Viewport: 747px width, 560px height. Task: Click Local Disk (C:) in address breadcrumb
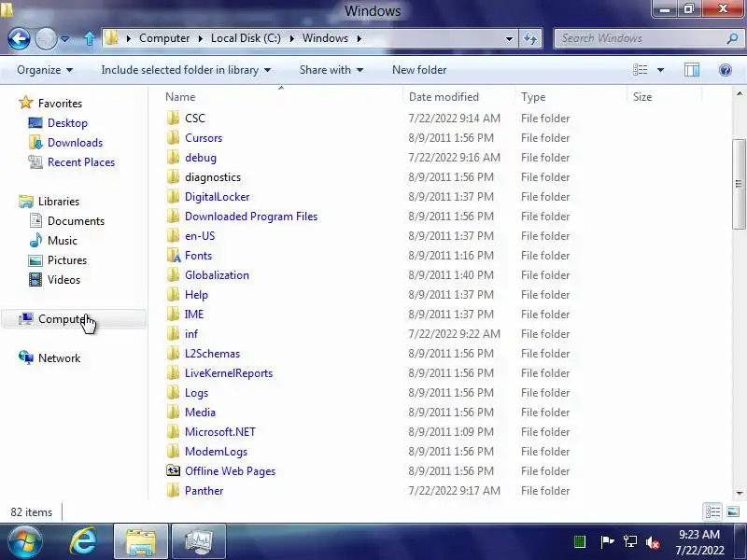tap(246, 38)
